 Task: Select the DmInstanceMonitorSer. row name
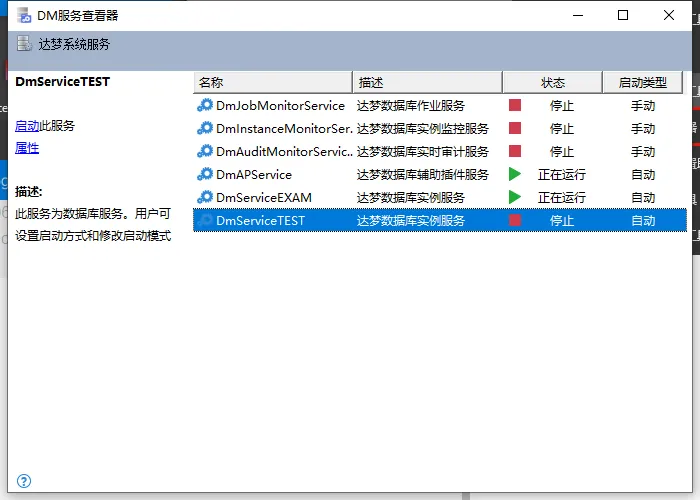284,129
